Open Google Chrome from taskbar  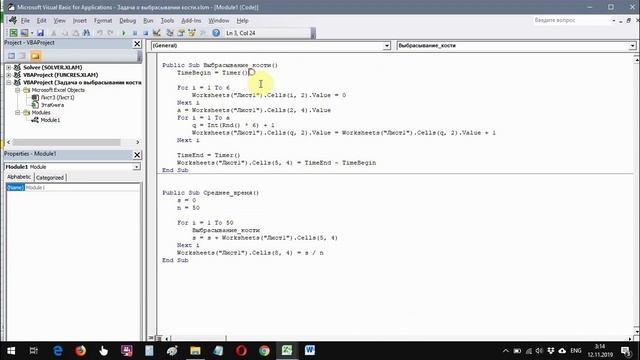pos(264,351)
